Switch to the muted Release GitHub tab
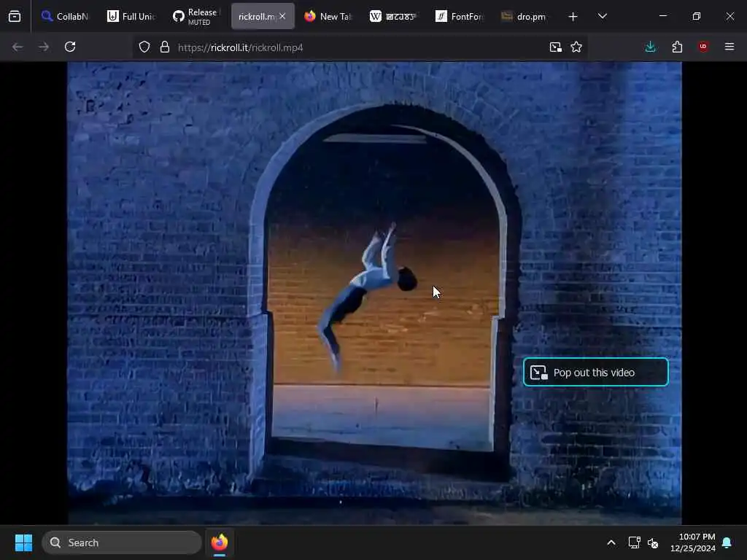Viewport: 747px width, 560px height. [197, 17]
